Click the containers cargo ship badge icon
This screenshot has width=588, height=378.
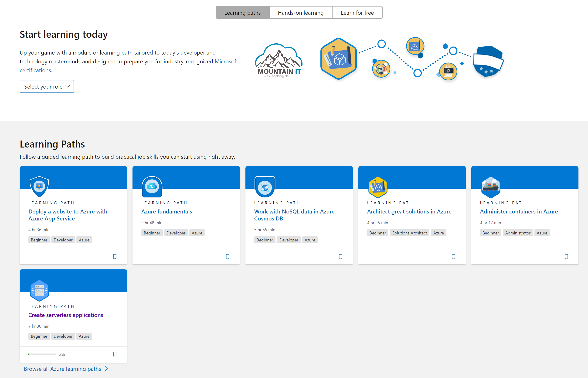(490, 187)
